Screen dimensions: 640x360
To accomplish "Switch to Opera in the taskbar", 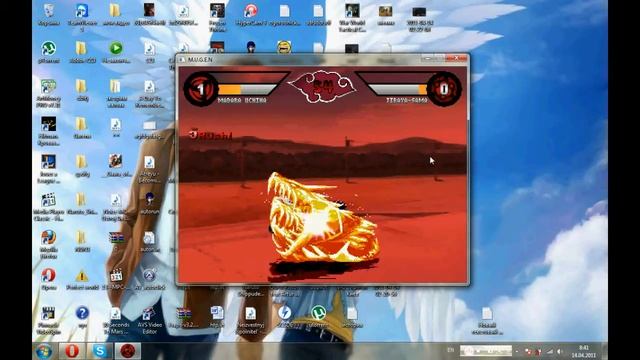I will [72, 351].
